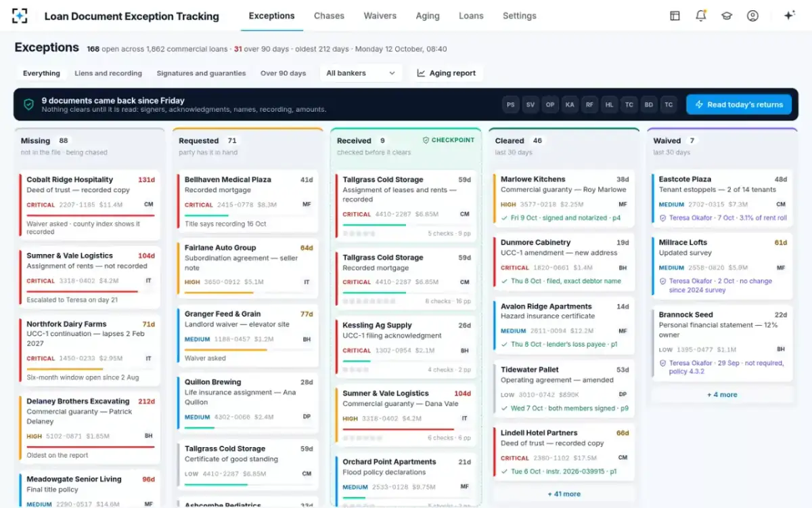Image resolution: width=812 pixels, height=508 pixels.
Task: Click BH badge on Brannock Seed card
Action: click(781, 349)
